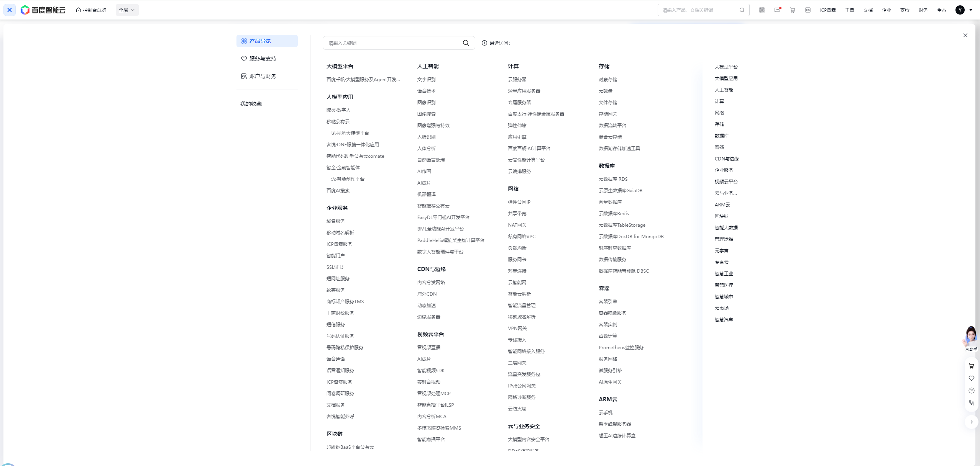Open the messages icon with red dot
Image resolution: width=980 pixels, height=466 pixels.
pyautogui.click(x=777, y=10)
